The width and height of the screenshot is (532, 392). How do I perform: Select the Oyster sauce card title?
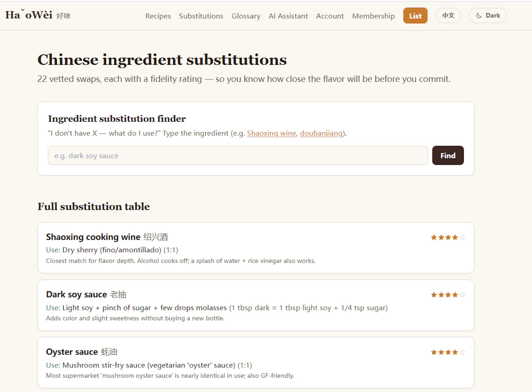pyautogui.click(x=82, y=352)
